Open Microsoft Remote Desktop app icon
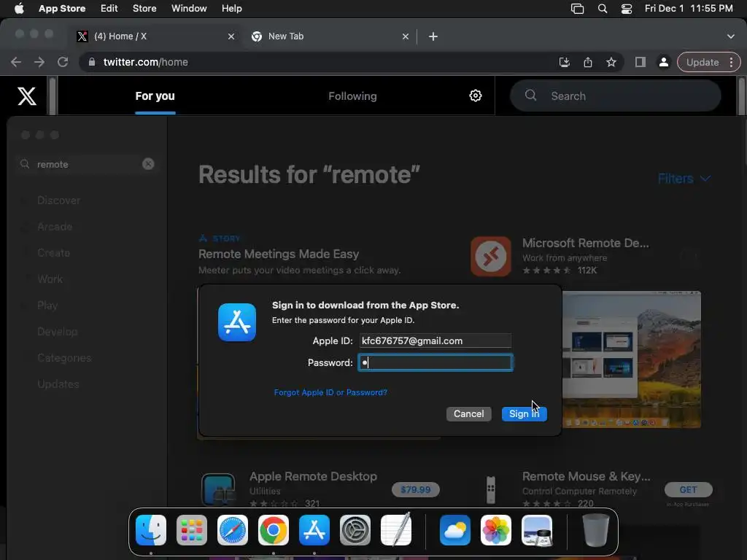 coord(491,256)
